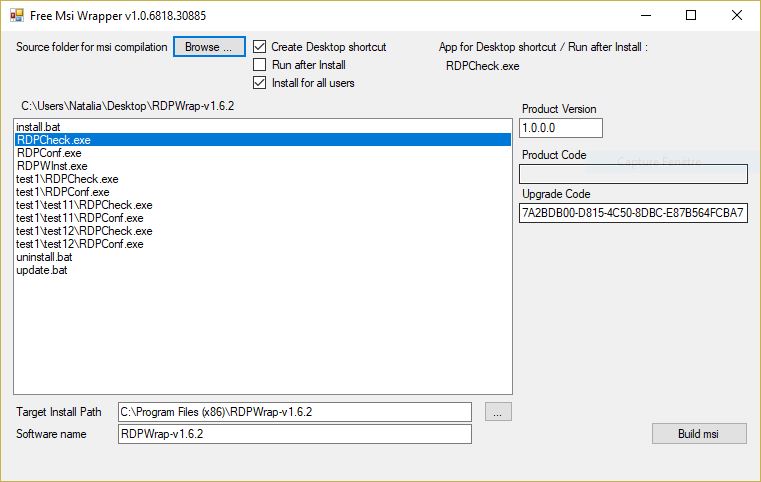Select update.bat in file list
Screen dimensions: 761x482
pyautogui.click(x=42, y=270)
